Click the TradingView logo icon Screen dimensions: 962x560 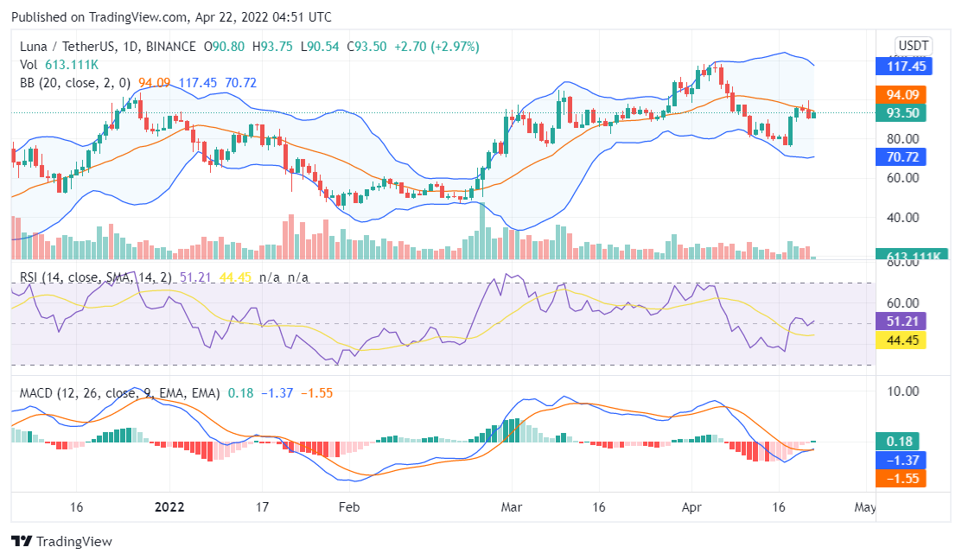pyautogui.click(x=22, y=542)
